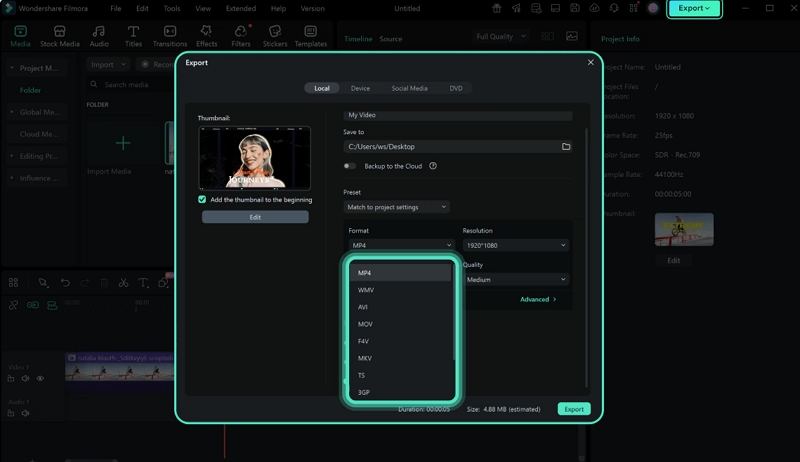Click the Edit thumbnail button in dialog

pos(255,217)
